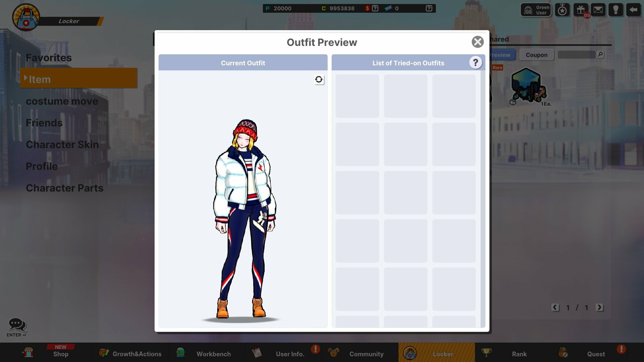Open the gift box with 99 notifications
This screenshot has width=644, height=362.
click(x=581, y=10)
